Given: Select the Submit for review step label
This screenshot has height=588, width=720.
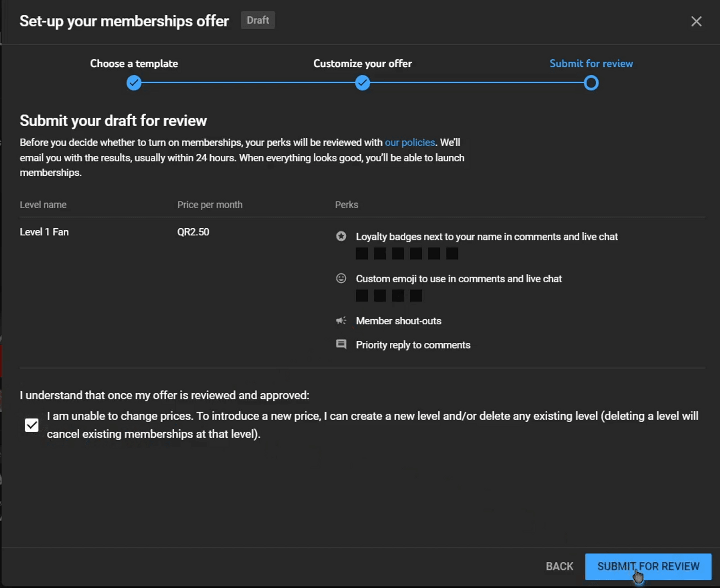Looking at the screenshot, I should coord(591,64).
